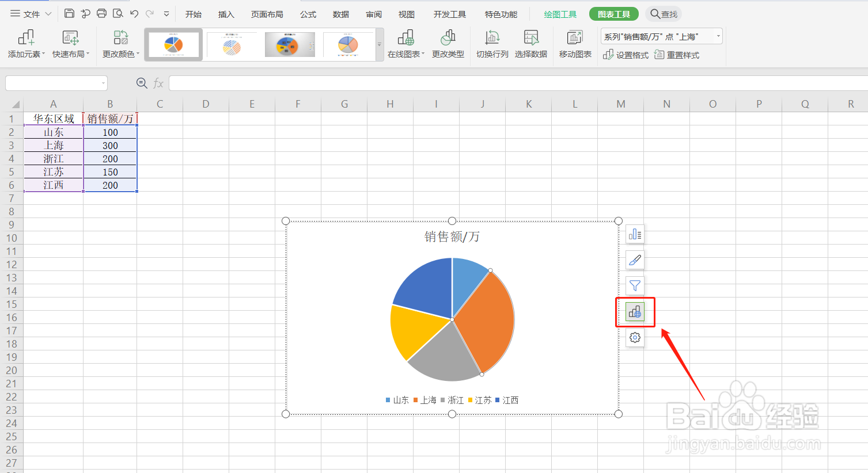Click the 移动图表 button

coord(575,44)
